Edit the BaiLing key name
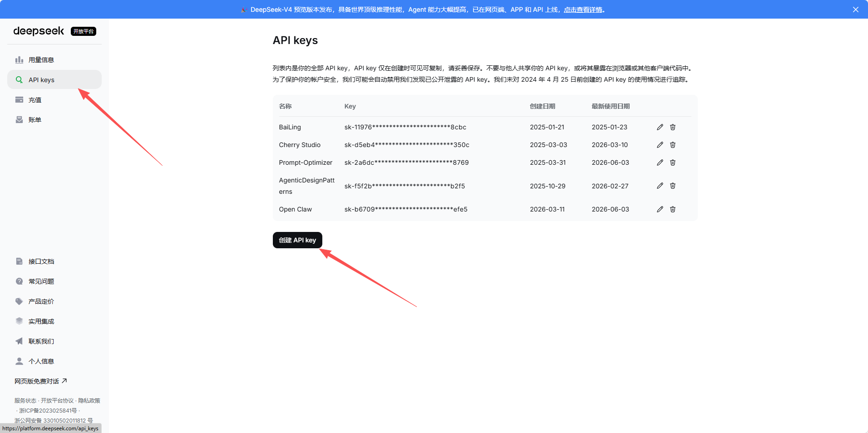Image resolution: width=868 pixels, height=433 pixels. click(x=660, y=127)
